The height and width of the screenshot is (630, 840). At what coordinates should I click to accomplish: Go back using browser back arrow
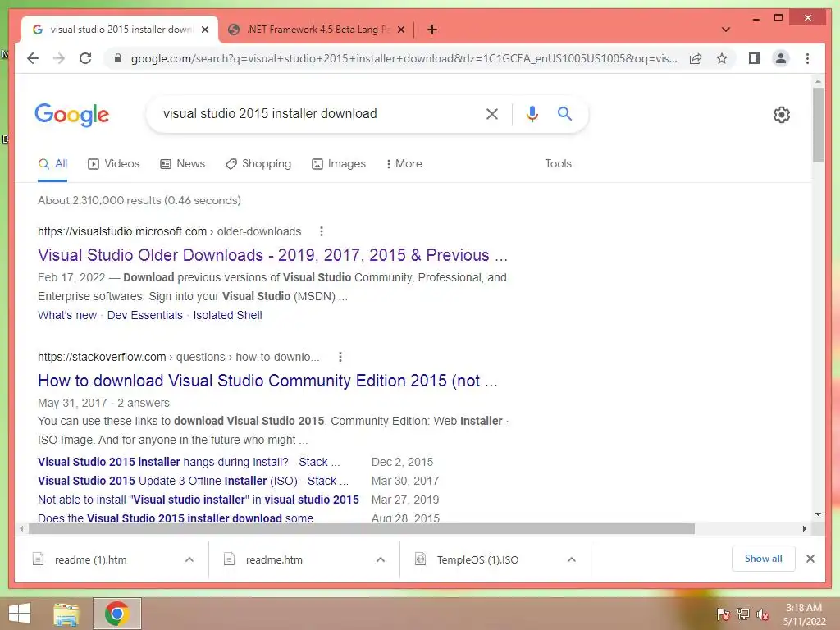tap(33, 58)
